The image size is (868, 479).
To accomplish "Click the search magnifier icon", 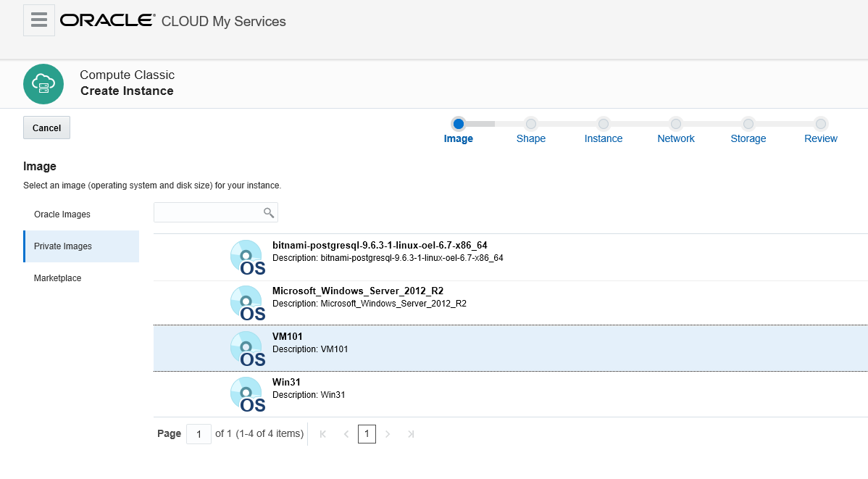I will point(269,212).
